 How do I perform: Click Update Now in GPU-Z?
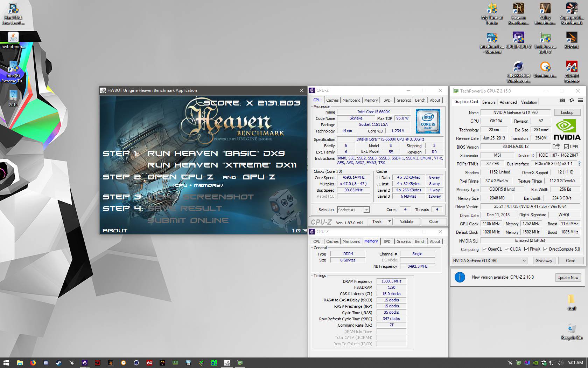coord(568,278)
